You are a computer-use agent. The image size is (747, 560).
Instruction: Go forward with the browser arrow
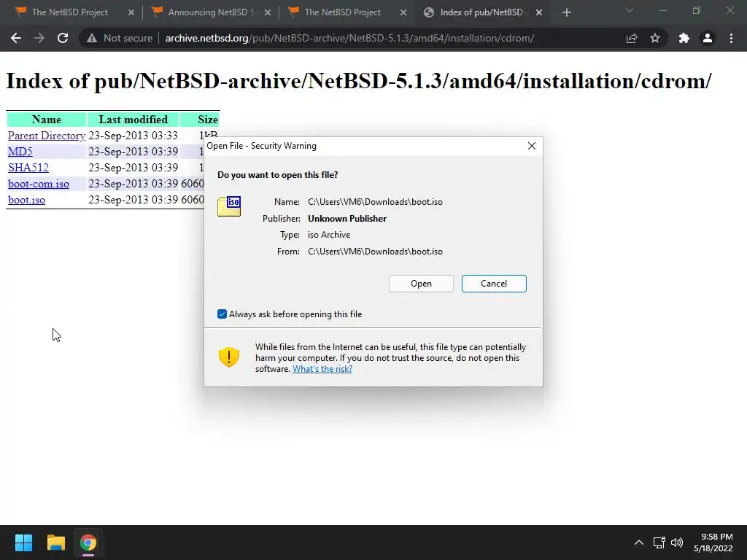pos(39,38)
